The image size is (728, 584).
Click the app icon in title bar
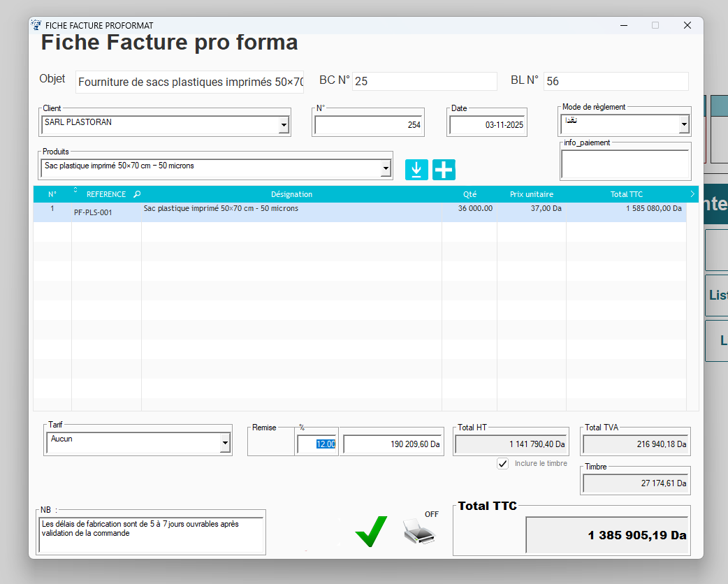(x=36, y=25)
